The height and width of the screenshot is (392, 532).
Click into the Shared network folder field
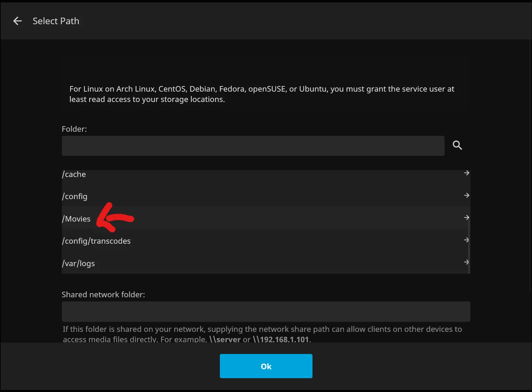coord(266,311)
